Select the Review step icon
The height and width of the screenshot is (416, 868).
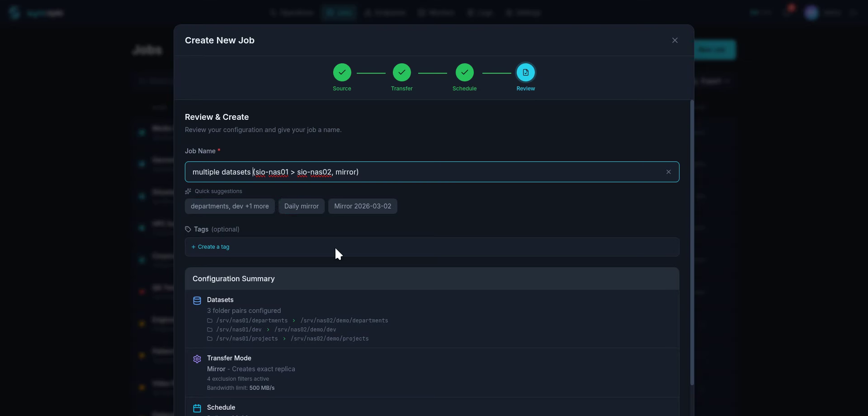pyautogui.click(x=525, y=72)
